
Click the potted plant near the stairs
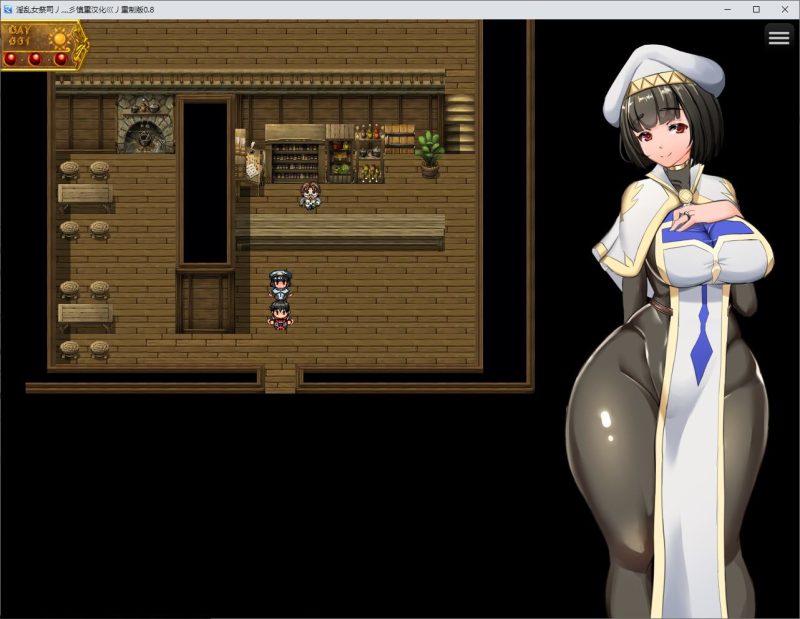[x=430, y=154]
